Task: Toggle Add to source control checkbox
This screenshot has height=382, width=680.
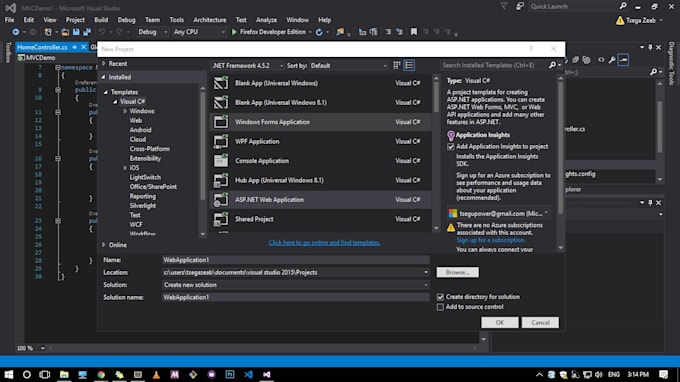Action: 440,307
